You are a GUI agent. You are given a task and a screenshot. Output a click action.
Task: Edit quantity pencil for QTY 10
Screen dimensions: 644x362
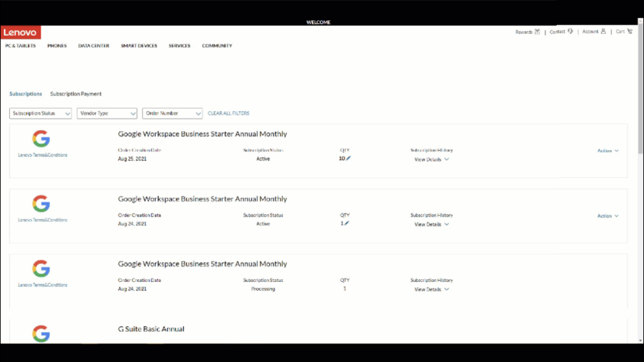click(x=348, y=158)
